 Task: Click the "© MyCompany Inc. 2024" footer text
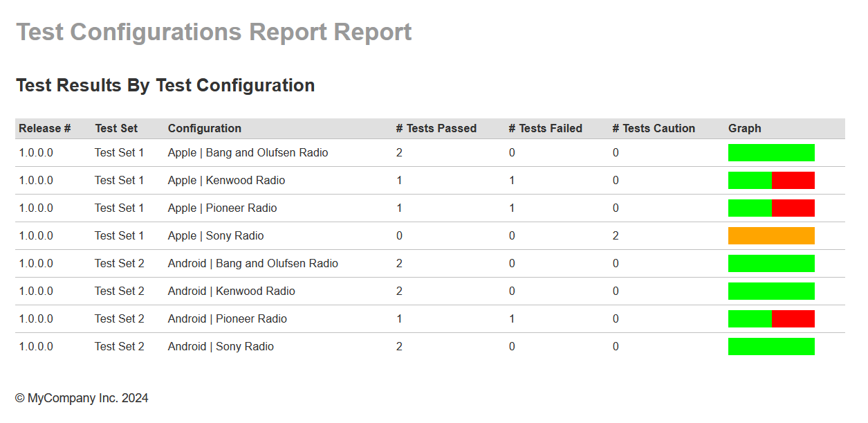click(82, 398)
